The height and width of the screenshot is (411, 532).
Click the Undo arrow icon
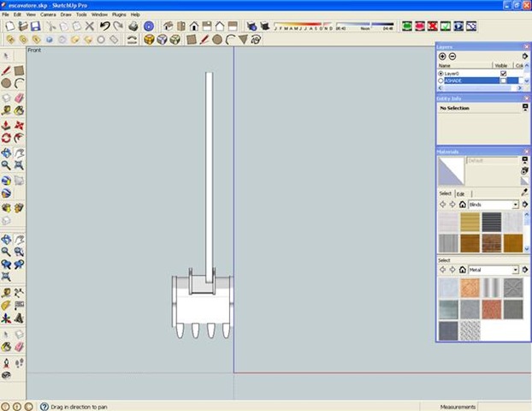103,27
